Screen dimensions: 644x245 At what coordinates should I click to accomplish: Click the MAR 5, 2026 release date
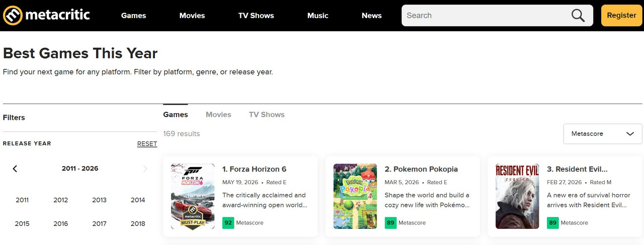tap(402, 182)
